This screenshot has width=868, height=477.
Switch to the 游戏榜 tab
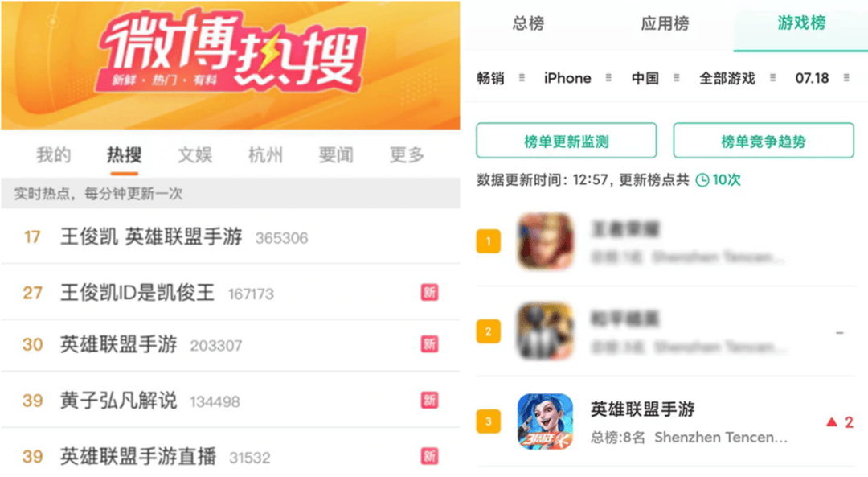801,23
